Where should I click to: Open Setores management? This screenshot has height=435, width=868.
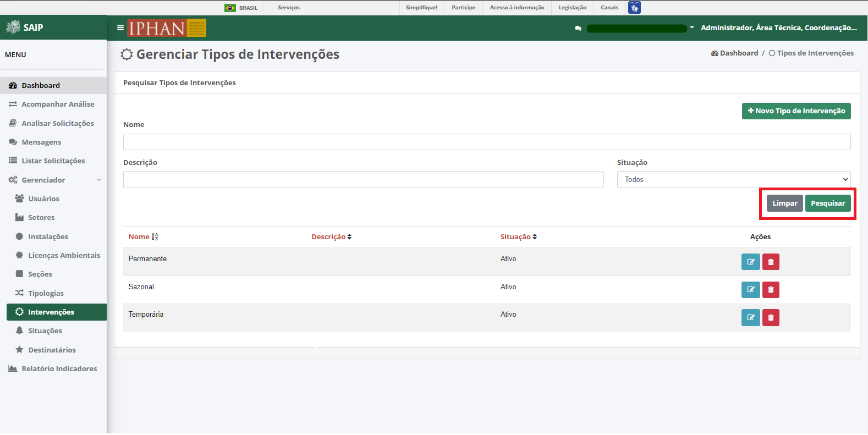[57, 218]
